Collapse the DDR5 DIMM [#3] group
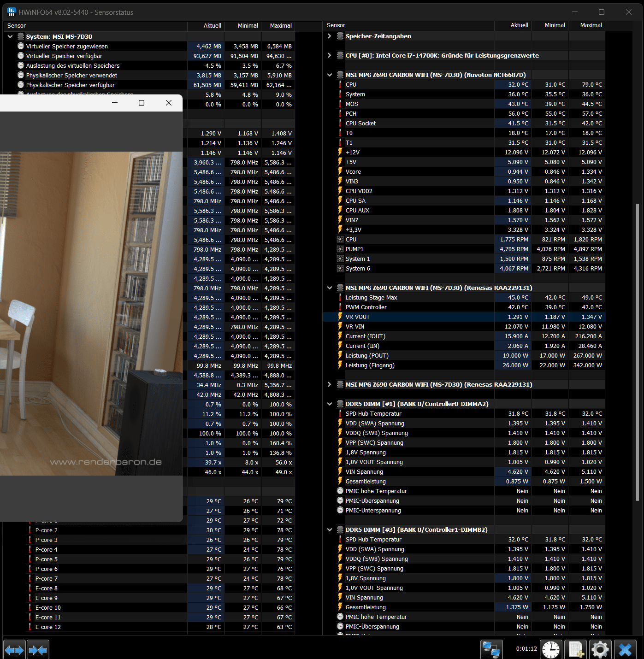 (329, 530)
